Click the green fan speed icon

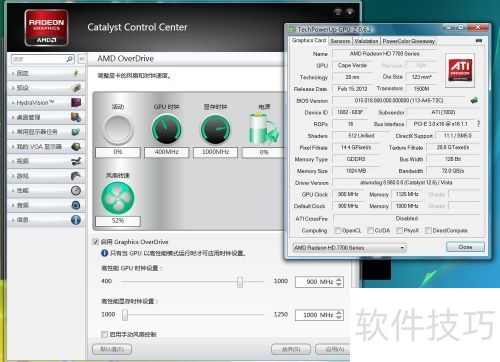pyautogui.click(x=118, y=198)
